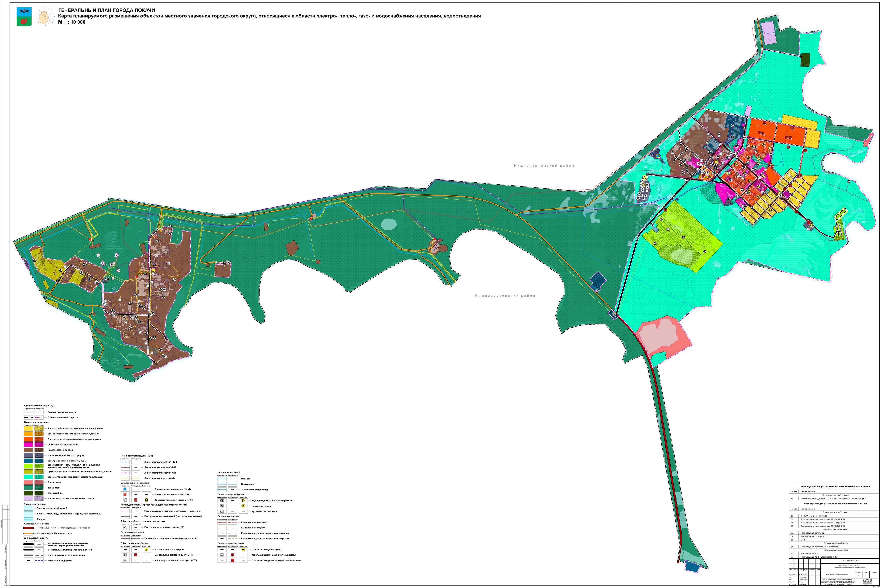Click the legend label 'Канализация напорная'
The height and width of the screenshot is (588, 882).
tap(253, 528)
